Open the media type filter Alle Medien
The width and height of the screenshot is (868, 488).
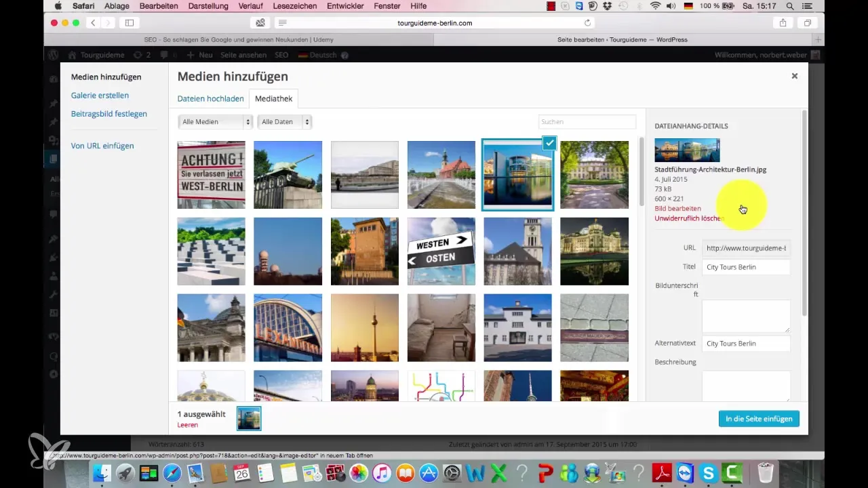pos(215,122)
